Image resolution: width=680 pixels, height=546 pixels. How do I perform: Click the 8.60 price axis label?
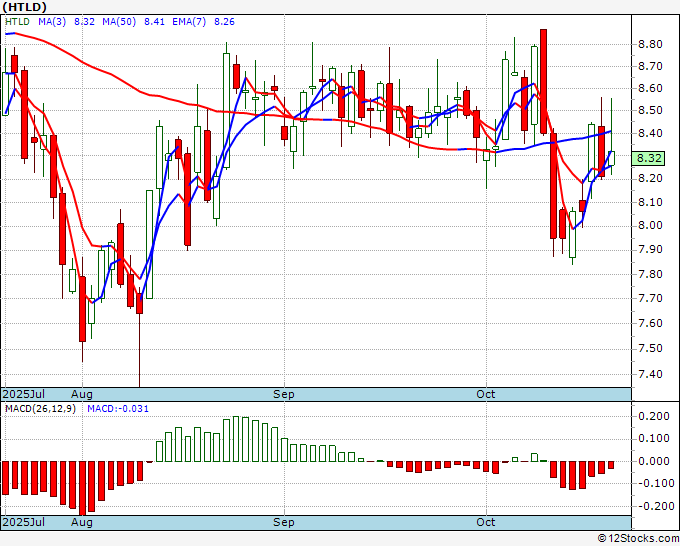pos(650,88)
